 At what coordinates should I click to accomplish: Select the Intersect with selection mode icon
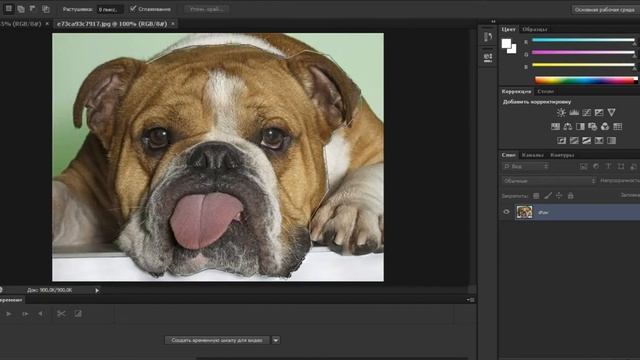click(x=46, y=9)
